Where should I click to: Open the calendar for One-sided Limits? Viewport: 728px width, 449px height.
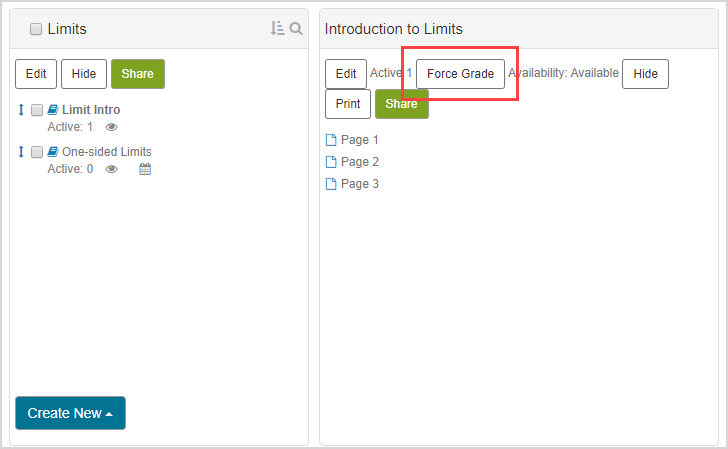[x=144, y=169]
